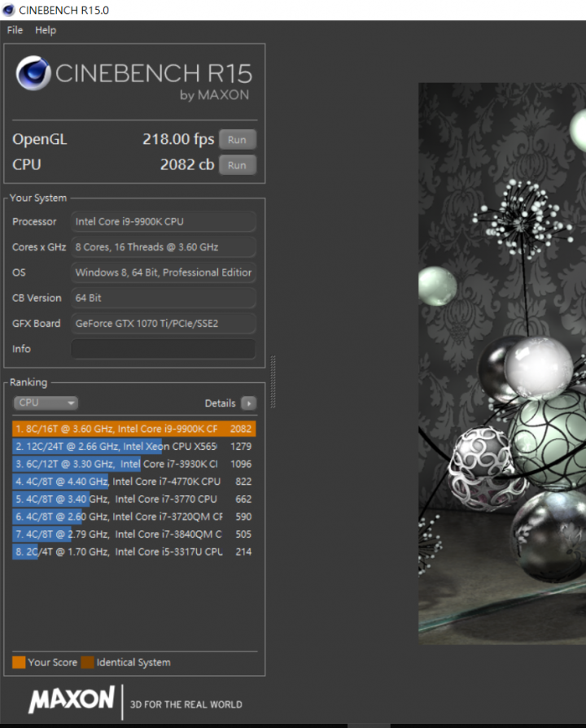Click the Cores x GHz field
586x728 pixels.
click(163, 247)
